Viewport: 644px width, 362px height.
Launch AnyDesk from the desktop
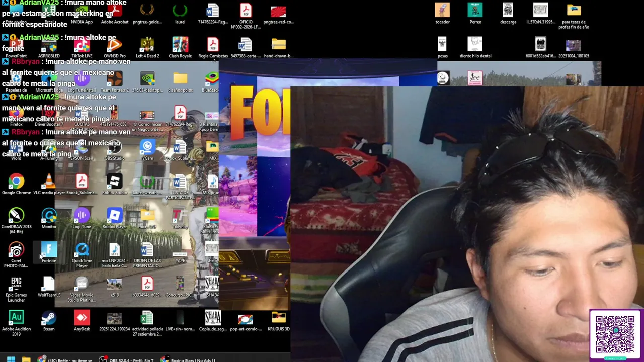pos(82,321)
